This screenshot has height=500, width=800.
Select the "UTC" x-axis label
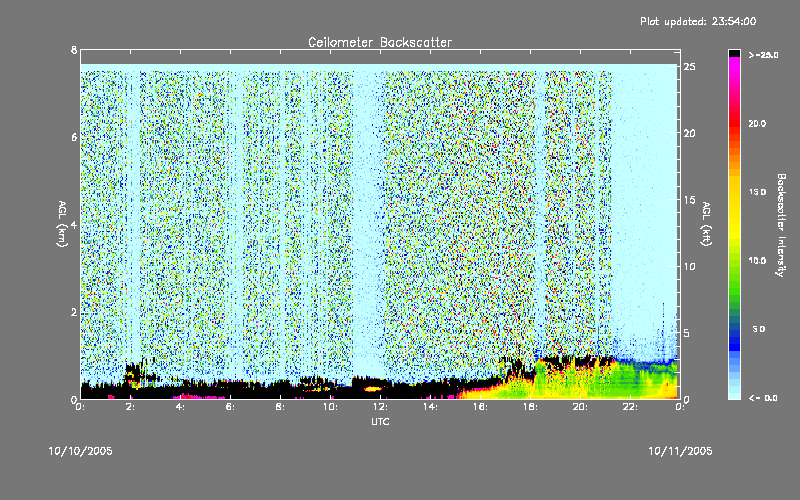380,421
